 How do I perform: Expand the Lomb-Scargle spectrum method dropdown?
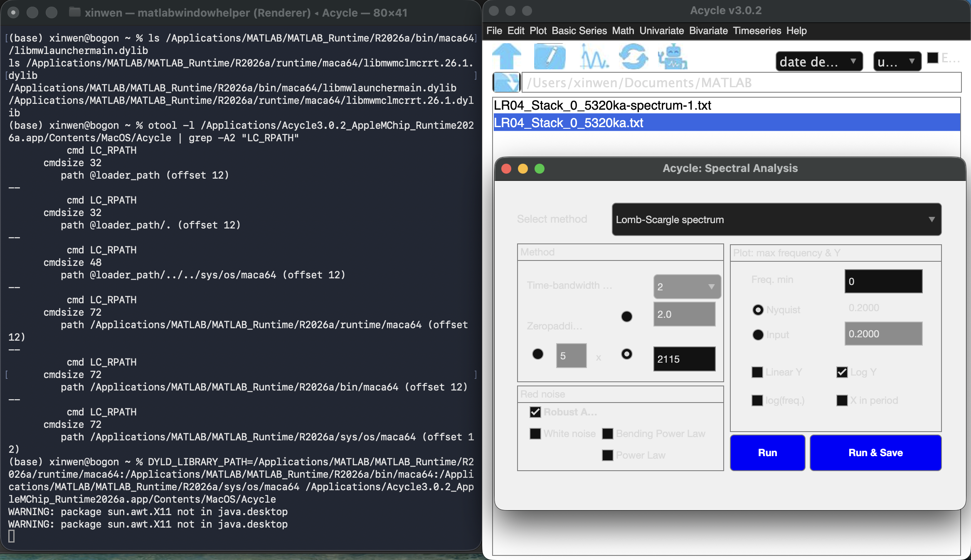[776, 219]
